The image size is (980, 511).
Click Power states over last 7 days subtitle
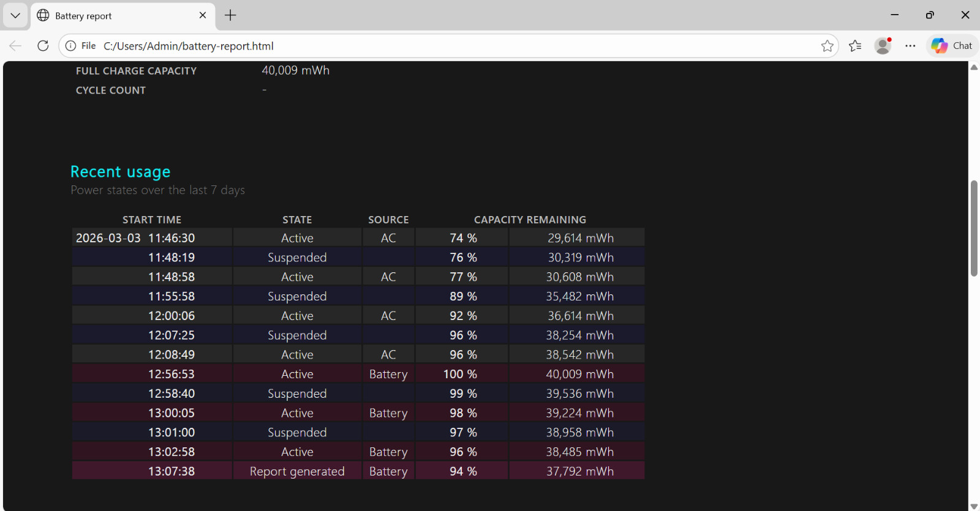coord(158,190)
